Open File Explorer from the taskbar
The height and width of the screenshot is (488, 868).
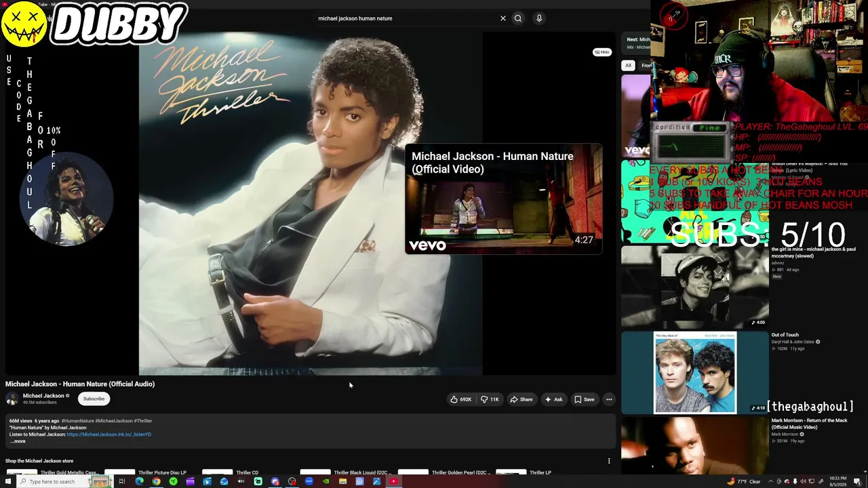click(342, 481)
